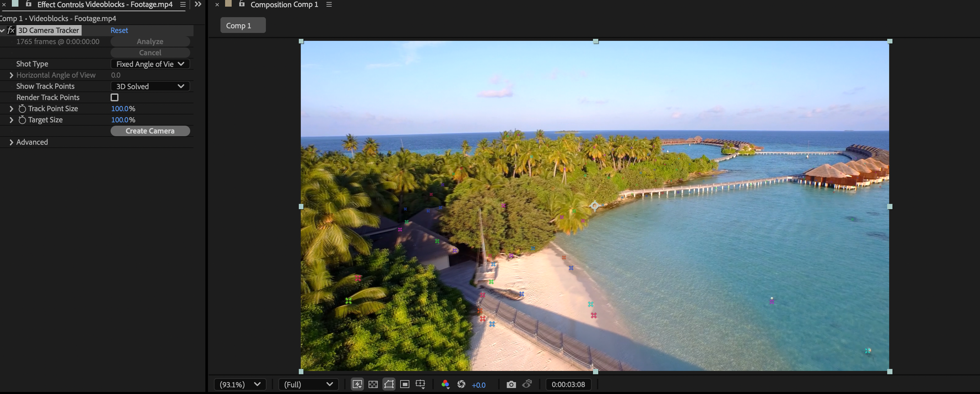This screenshot has height=394, width=980.
Task: Click the Horizontal Angle of View value 0.0
Action: [x=116, y=75]
